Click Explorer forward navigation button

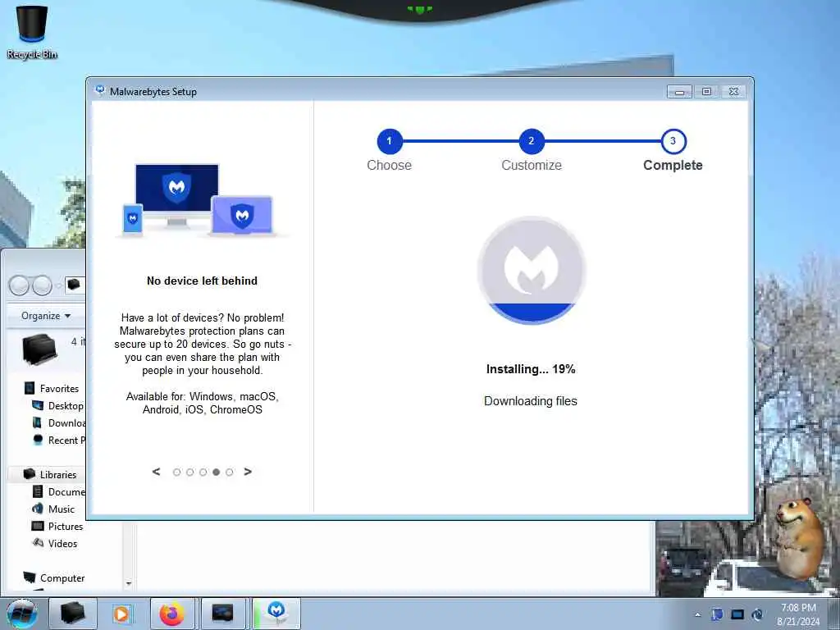pos(43,285)
